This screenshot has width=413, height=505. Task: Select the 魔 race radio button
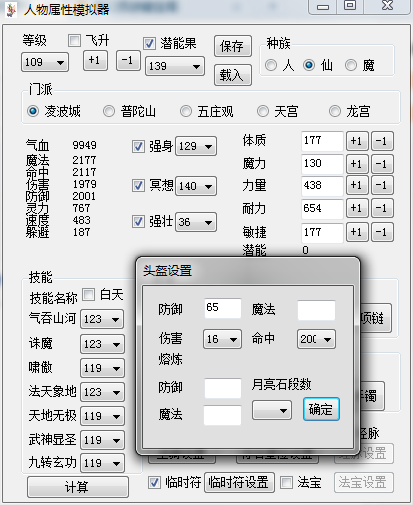pos(351,65)
